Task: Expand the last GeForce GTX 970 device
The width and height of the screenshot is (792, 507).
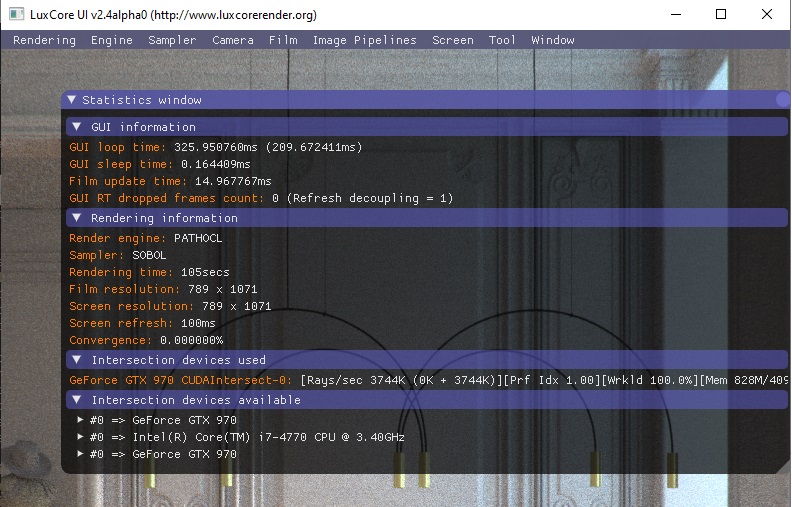Action: 81,454
